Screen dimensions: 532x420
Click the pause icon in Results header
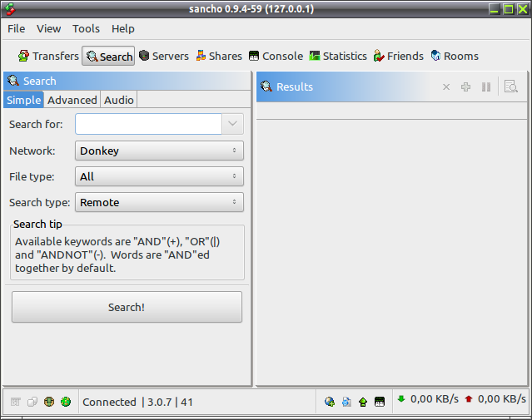tap(486, 87)
